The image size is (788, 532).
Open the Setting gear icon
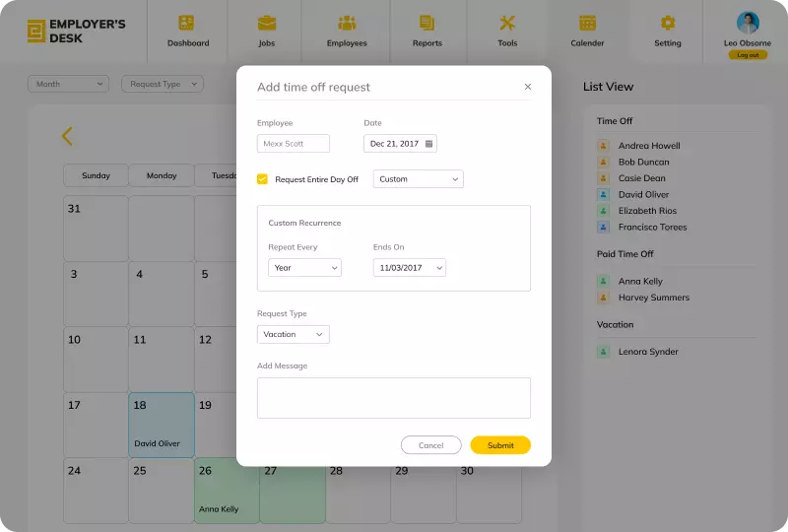click(668, 23)
